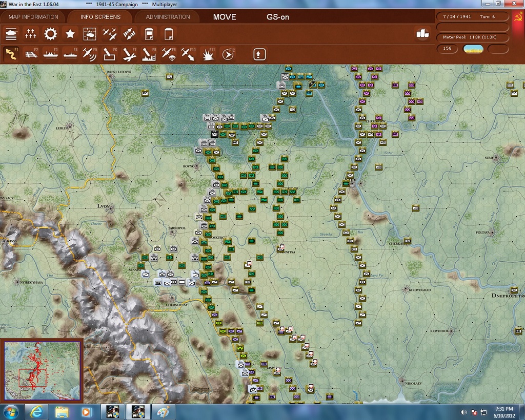
Task: Click the Nyiregyhasa city label
Action: pyautogui.click(x=31, y=282)
